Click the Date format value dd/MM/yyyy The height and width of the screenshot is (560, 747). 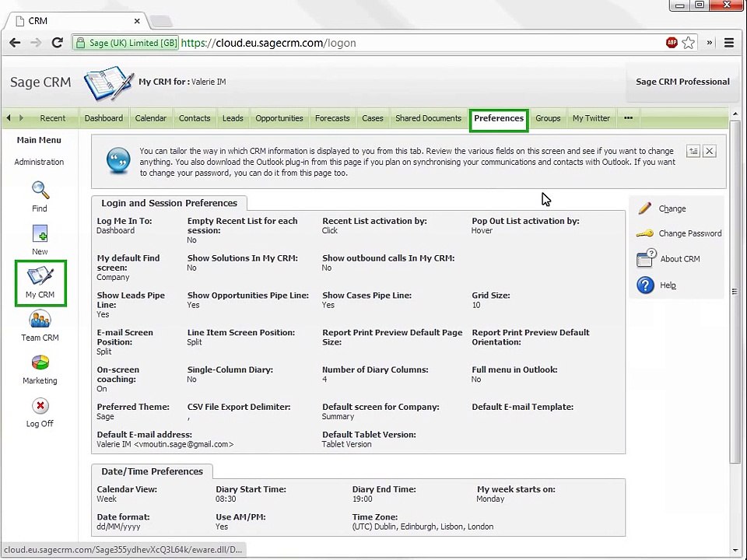118,527
